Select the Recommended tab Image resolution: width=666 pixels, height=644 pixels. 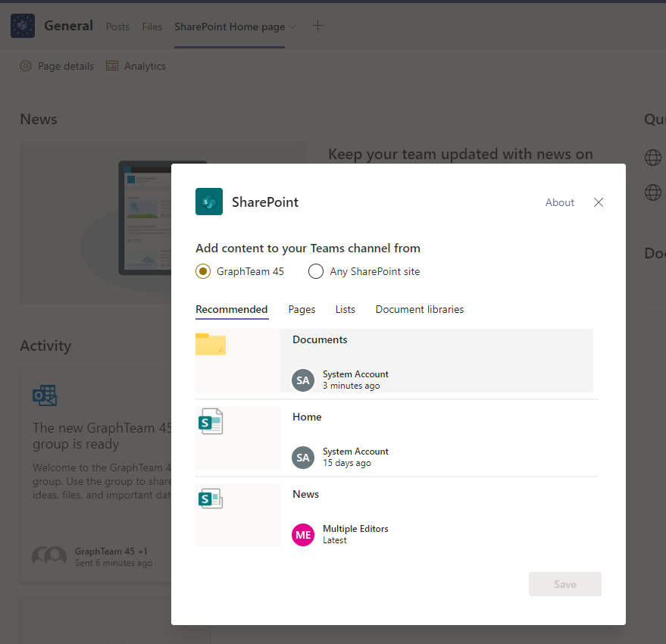231,309
